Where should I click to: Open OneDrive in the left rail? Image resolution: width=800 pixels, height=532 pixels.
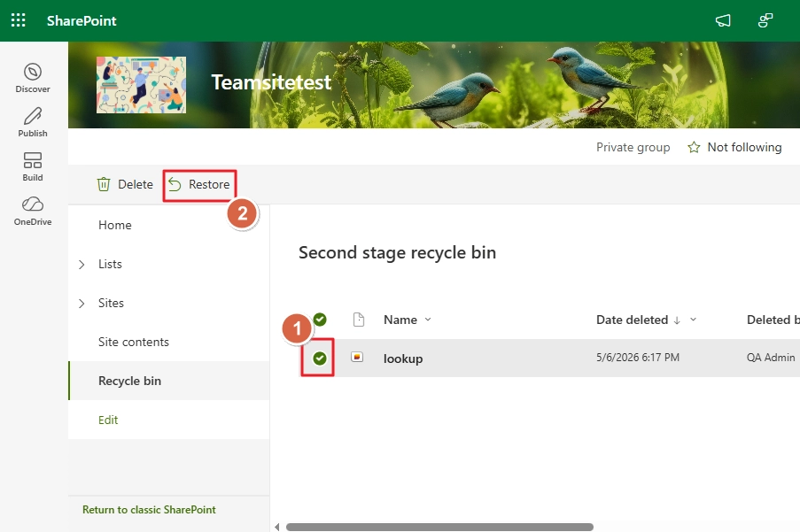tap(33, 211)
